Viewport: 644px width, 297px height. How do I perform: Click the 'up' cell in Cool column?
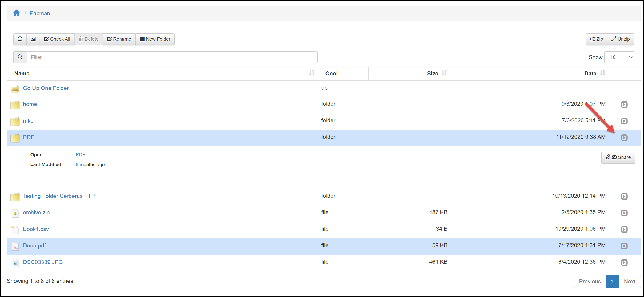tap(324, 88)
